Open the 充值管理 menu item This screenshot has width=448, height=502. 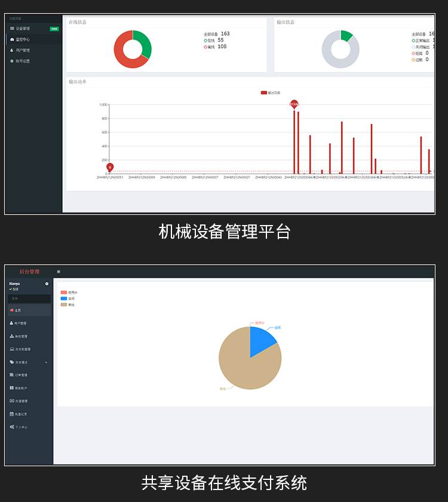point(21,401)
